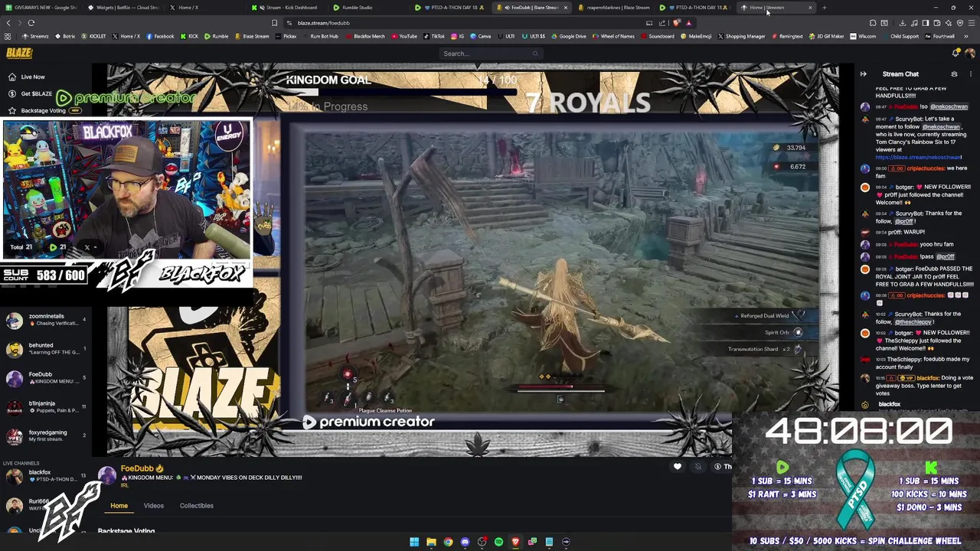The image size is (980, 551).
Task: Click Brave shields icon in address bar
Action: coord(676,23)
